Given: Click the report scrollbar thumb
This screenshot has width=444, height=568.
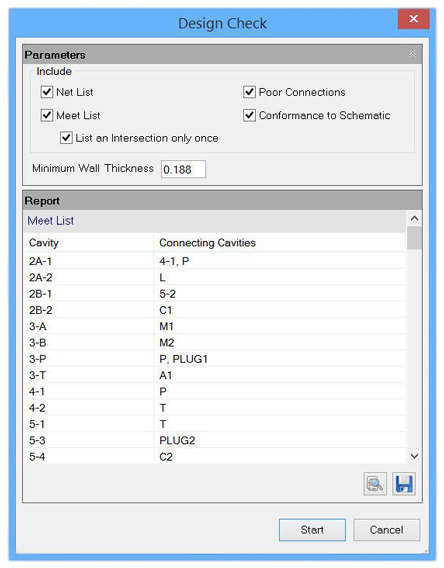Looking at the screenshot, I should pyautogui.click(x=414, y=238).
